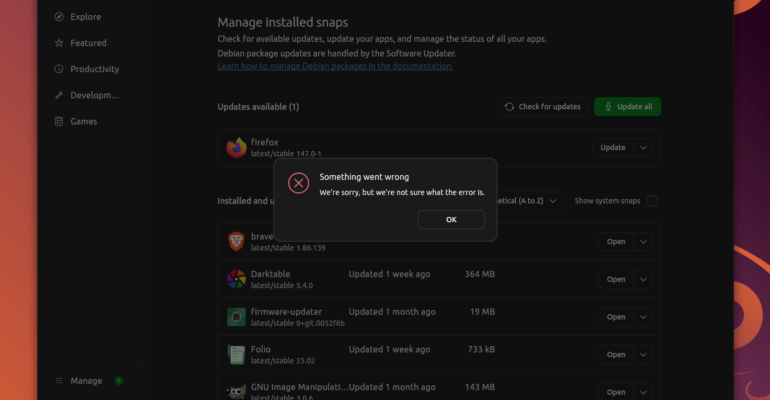This screenshot has width=770, height=400.
Task: Click the Folio snap name
Action: 261,349
